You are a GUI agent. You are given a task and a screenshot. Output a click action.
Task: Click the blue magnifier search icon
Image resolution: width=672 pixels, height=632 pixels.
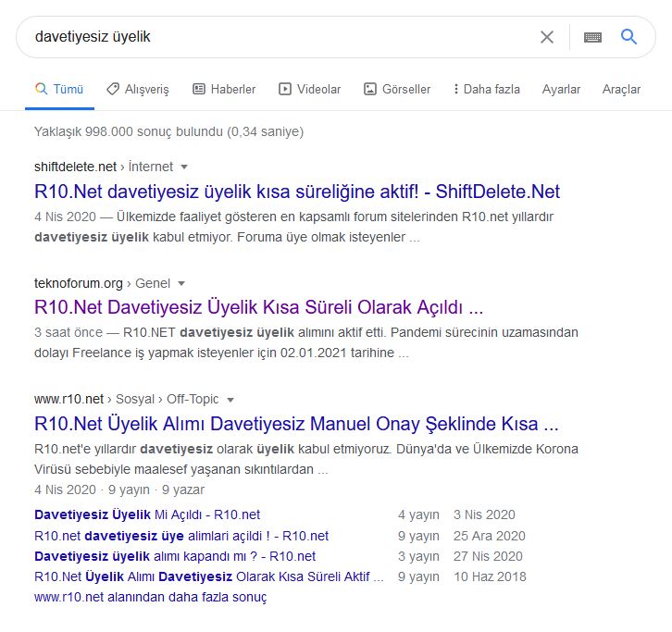pos(628,37)
